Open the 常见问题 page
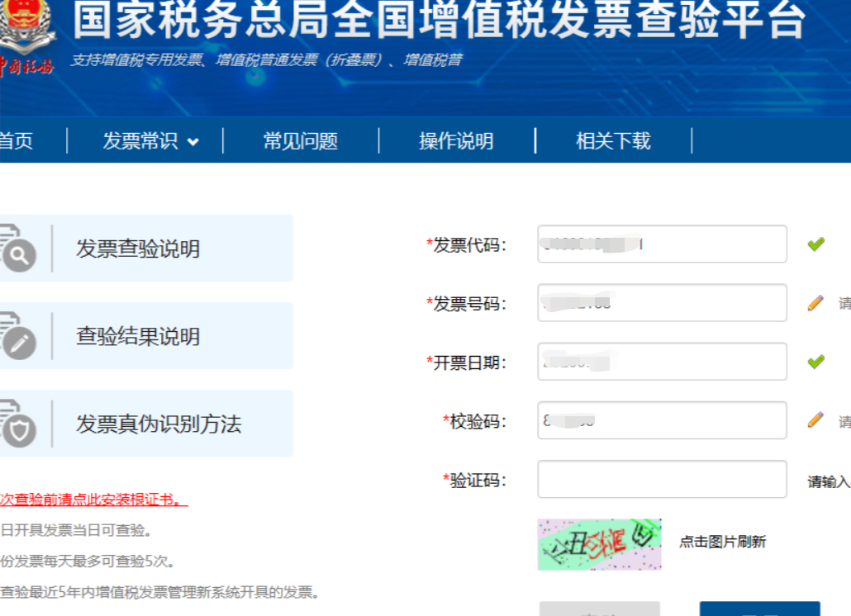This screenshot has height=616, width=851. [301, 141]
